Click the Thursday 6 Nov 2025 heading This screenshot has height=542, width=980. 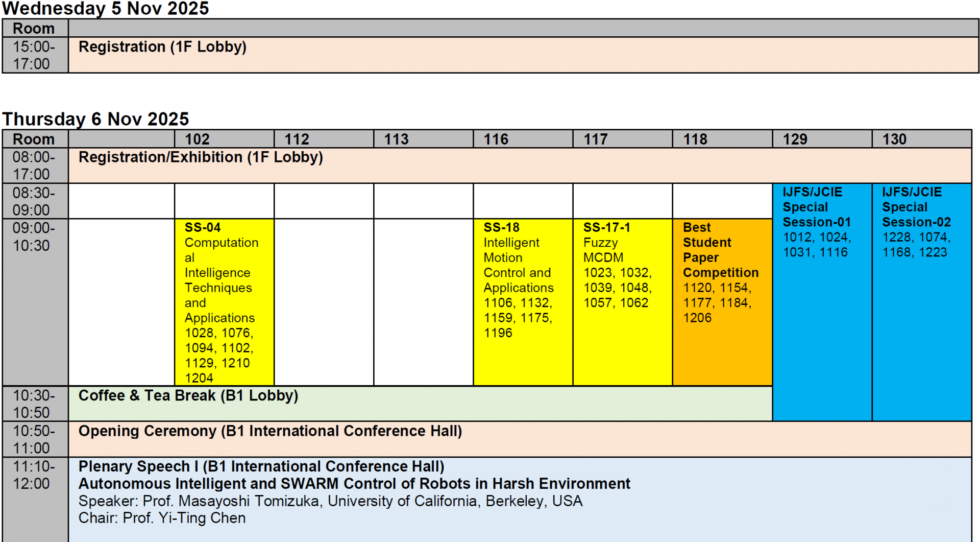pos(96,119)
